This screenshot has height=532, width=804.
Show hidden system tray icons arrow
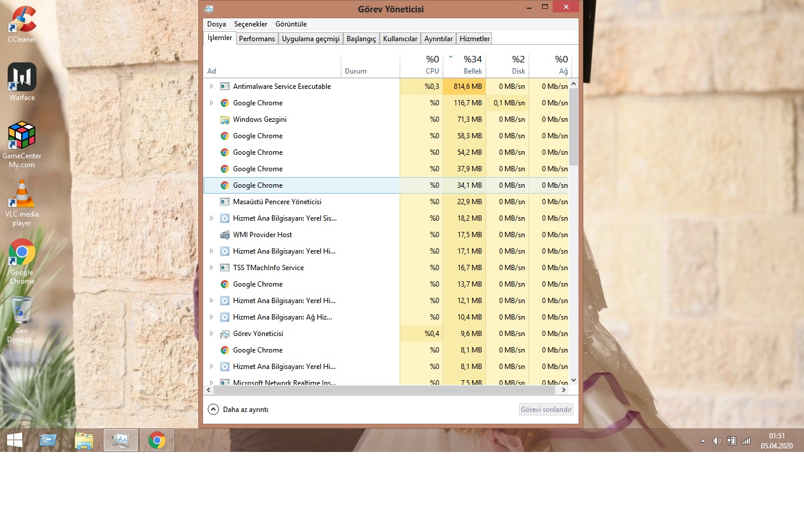click(703, 441)
